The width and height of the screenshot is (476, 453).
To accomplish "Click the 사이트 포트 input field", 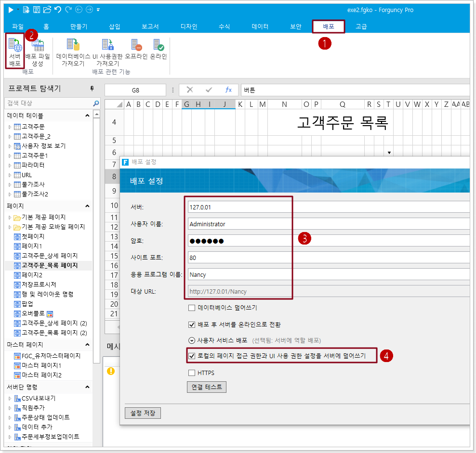I will tap(328, 258).
